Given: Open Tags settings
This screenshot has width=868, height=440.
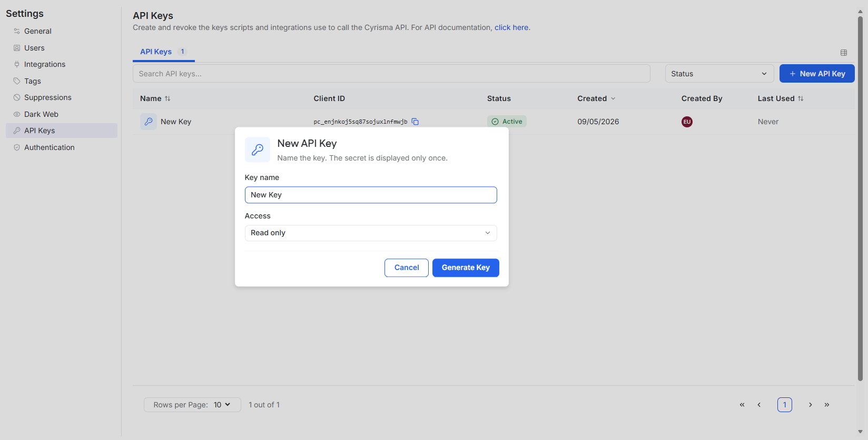Looking at the screenshot, I should [62, 81].
